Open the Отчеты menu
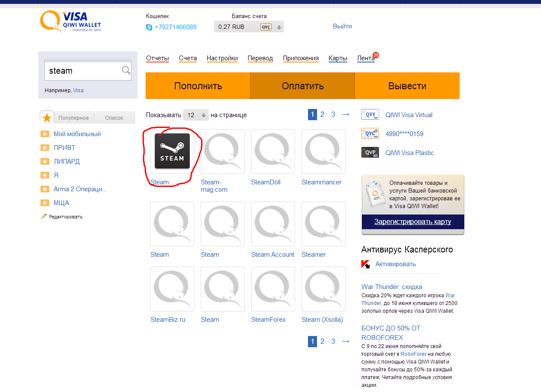 (157, 59)
